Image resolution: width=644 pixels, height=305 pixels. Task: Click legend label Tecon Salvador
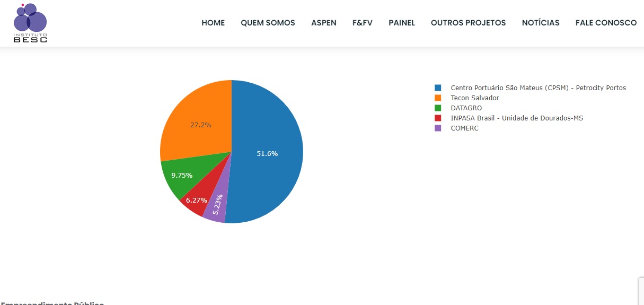[475, 98]
